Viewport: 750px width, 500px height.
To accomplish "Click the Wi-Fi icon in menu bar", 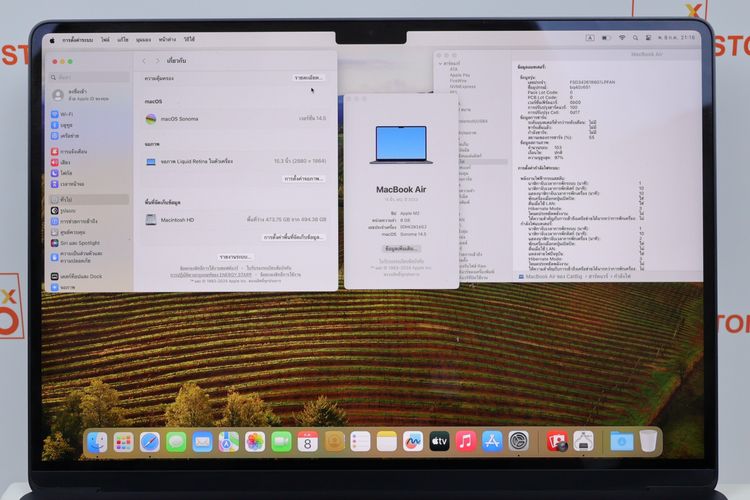I will [x=622, y=38].
